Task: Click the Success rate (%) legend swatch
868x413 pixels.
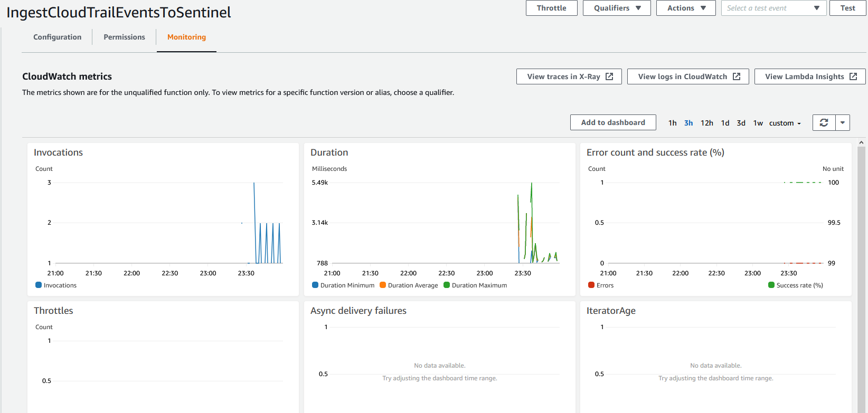Action: pyautogui.click(x=771, y=285)
